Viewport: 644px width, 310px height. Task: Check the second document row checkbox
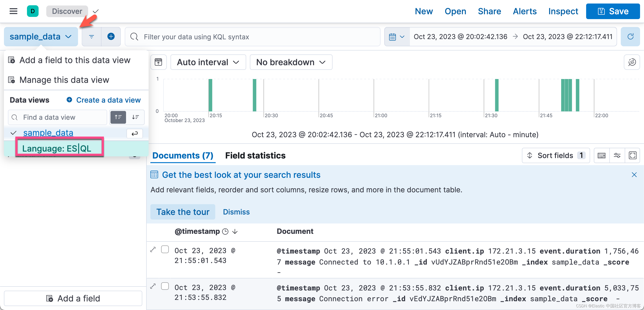coord(165,286)
